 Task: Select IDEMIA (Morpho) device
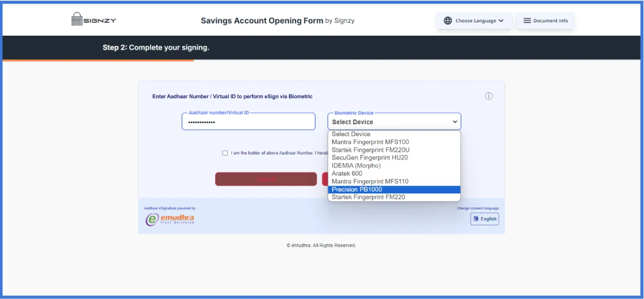(x=394, y=166)
